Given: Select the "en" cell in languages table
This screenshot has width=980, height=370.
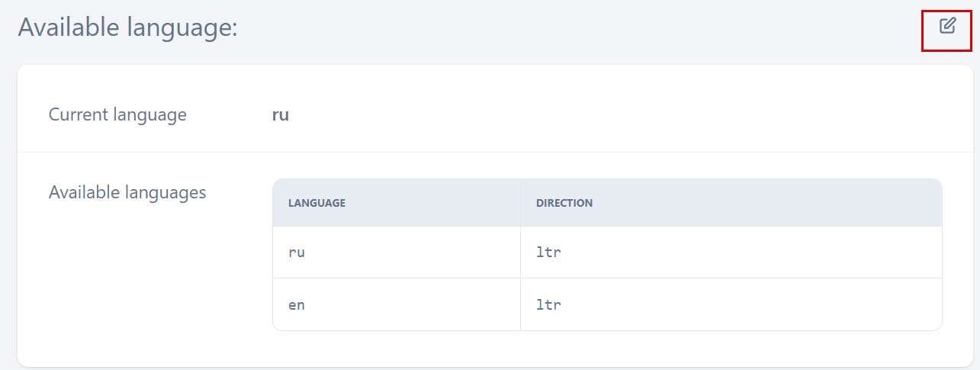Looking at the screenshot, I should tap(297, 304).
